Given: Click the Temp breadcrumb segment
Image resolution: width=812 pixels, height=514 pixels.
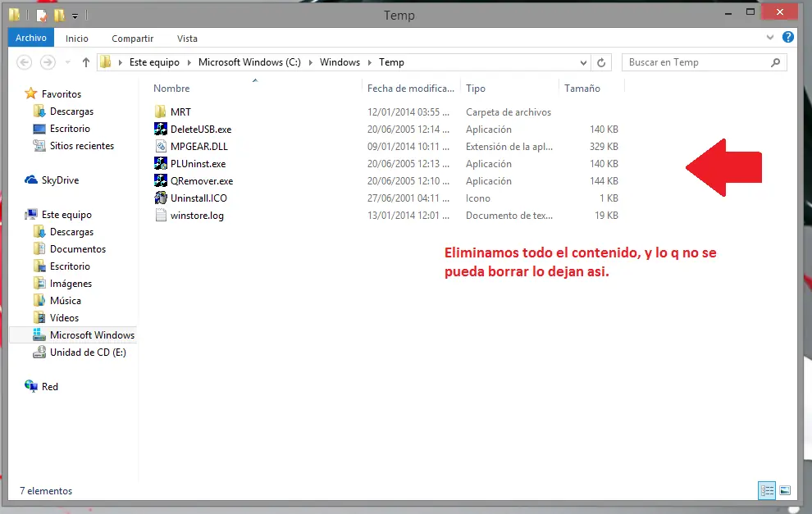Looking at the screenshot, I should tap(391, 62).
